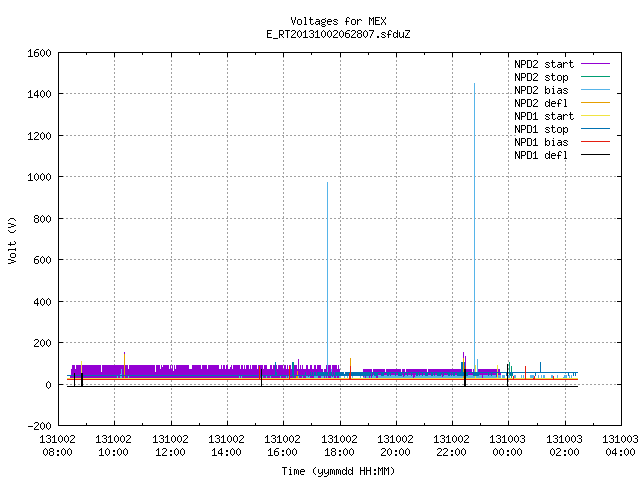Click the 131003 00:00 x-axis label

pos(507,446)
